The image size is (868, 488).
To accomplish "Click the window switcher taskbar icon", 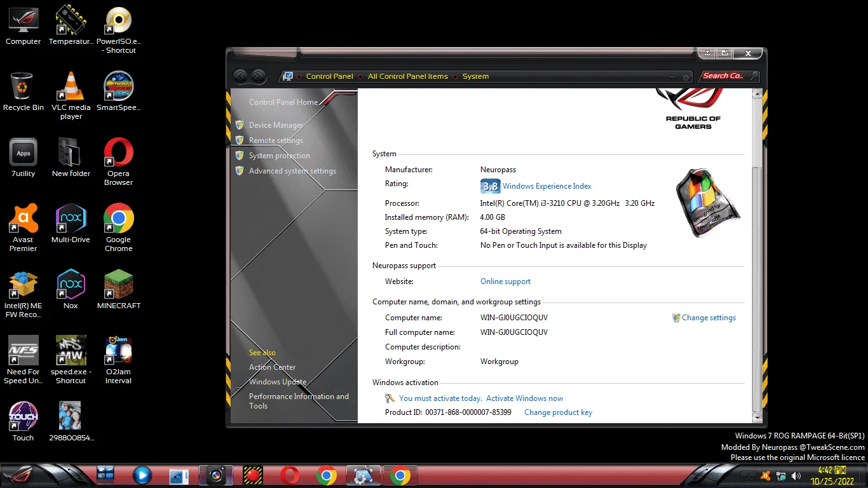I will [105, 475].
